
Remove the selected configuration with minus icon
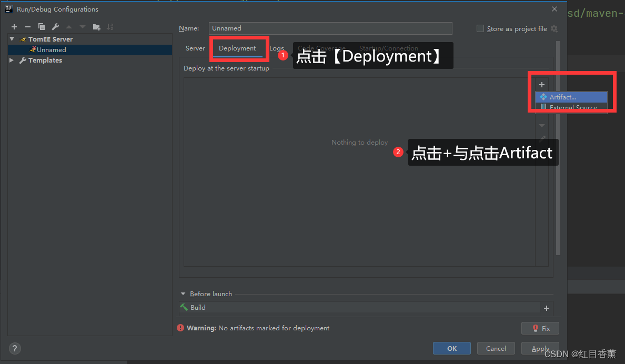point(28,27)
